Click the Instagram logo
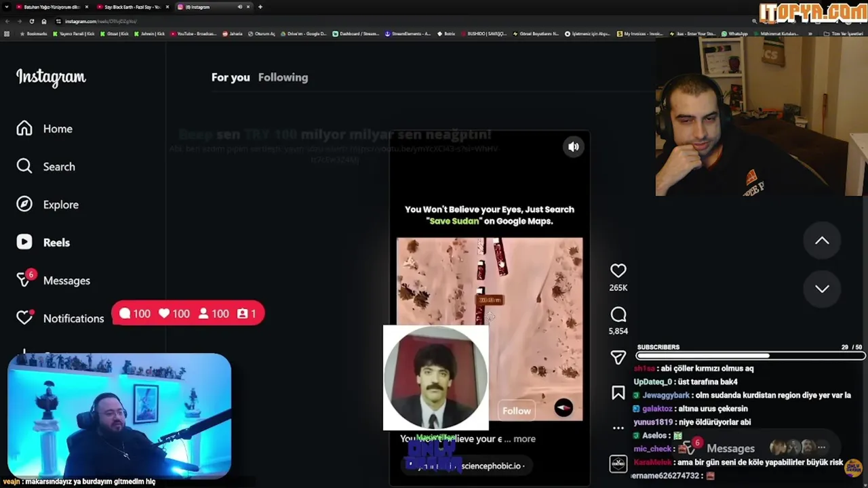 tap(51, 77)
